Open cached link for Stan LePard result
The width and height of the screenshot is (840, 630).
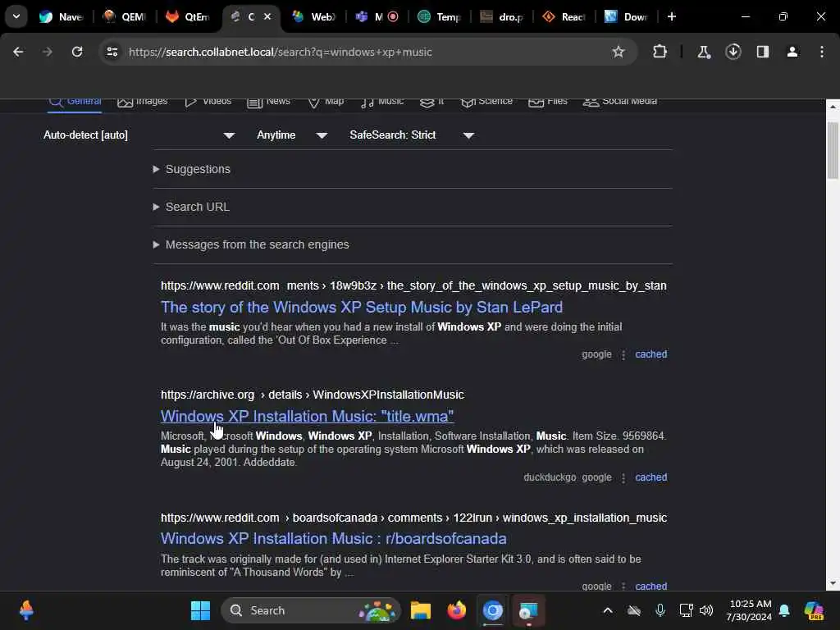click(651, 354)
